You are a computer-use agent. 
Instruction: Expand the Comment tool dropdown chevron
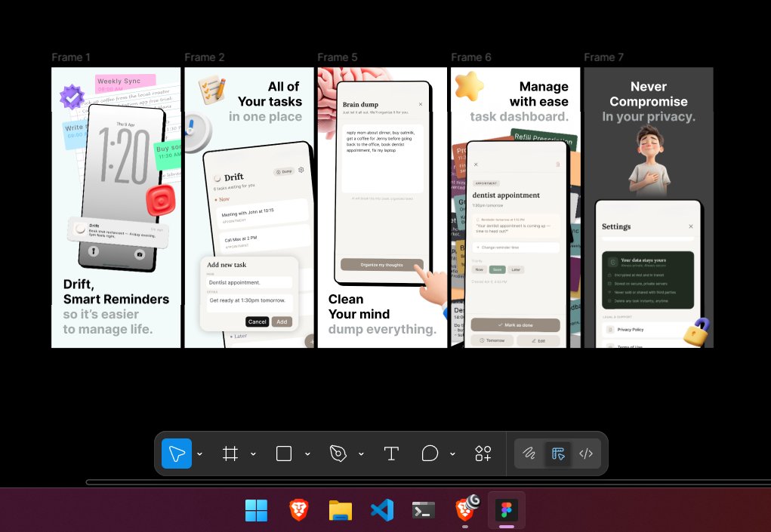(x=452, y=454)
